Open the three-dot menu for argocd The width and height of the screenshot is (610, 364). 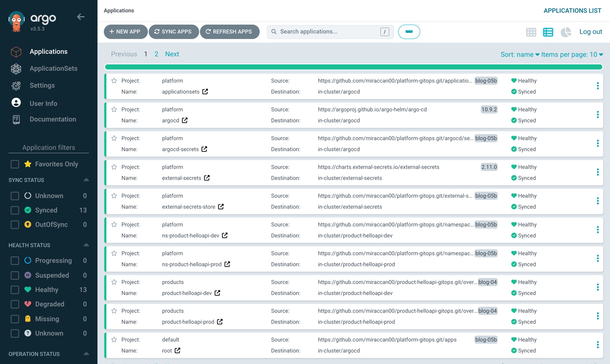coord(597,114)
